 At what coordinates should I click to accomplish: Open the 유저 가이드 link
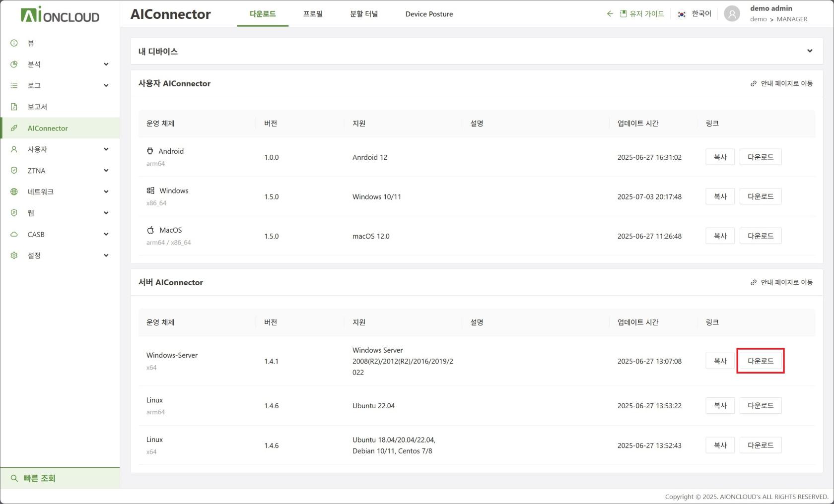(x=642, y=14)
